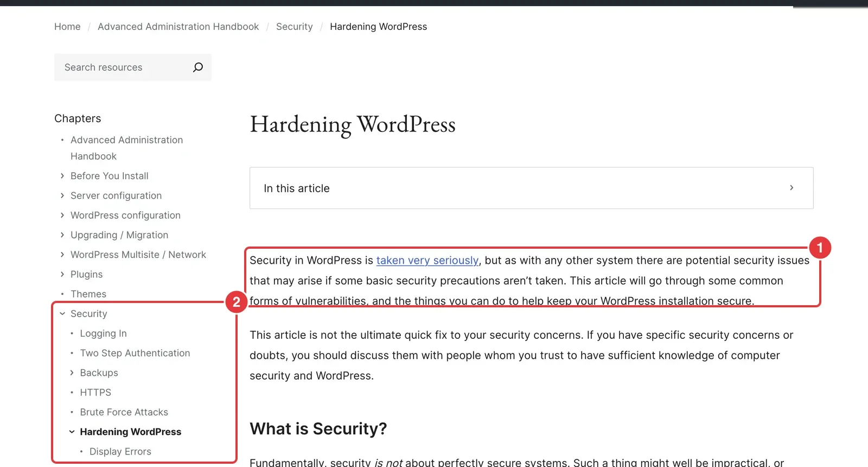Expand WordPress Multisite / Network chevron
This screenshot has width=868, height=467.
[x=62, y=255]
